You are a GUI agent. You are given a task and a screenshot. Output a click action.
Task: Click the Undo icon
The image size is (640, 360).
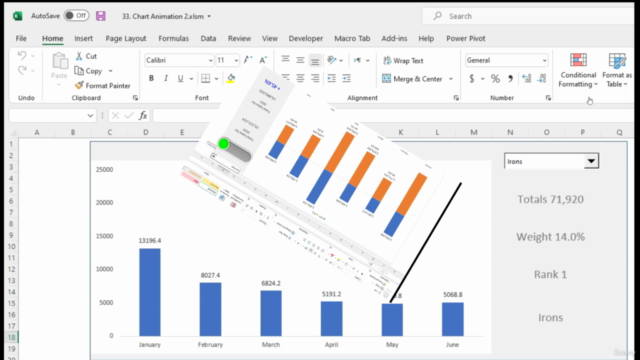22,56
